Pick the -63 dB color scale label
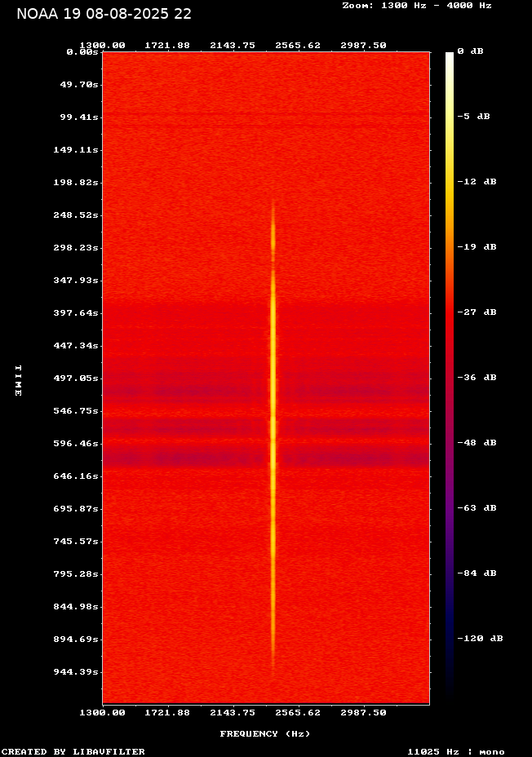Screen dimensions: 532x757 [x=477, y=507]
